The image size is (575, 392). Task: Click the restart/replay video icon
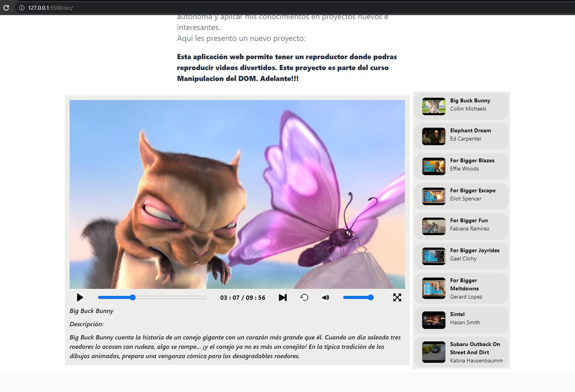[x=304, y=297]
